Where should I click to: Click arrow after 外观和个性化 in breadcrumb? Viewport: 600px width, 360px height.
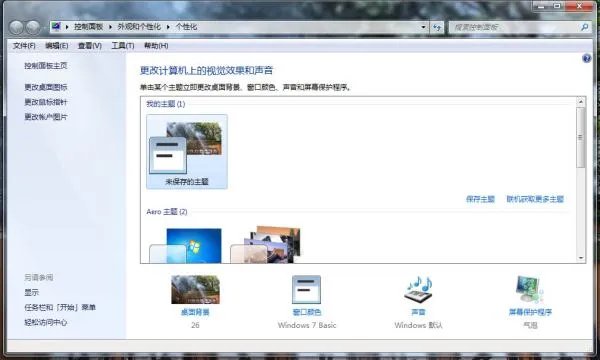point(168,27)
